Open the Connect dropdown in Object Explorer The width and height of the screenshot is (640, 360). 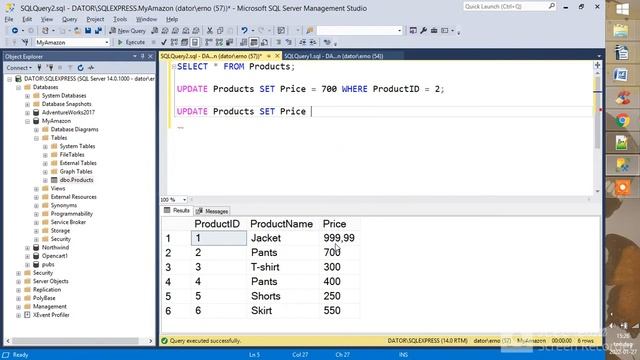click(19, 68)
